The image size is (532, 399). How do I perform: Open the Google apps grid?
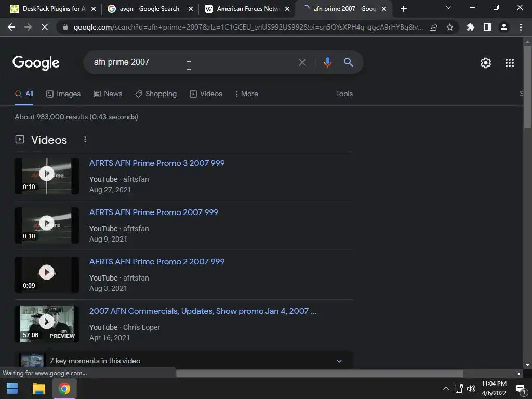(x=510, y=63)
